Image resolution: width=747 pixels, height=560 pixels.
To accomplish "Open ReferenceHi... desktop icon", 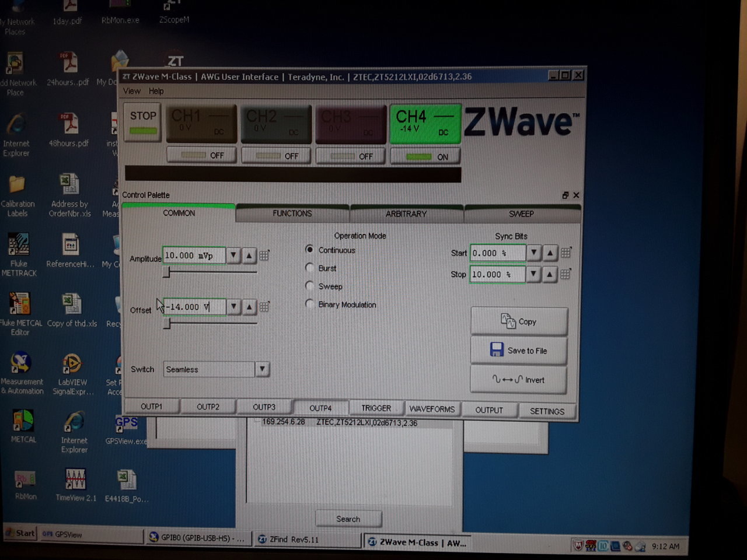I will [70, 251].
